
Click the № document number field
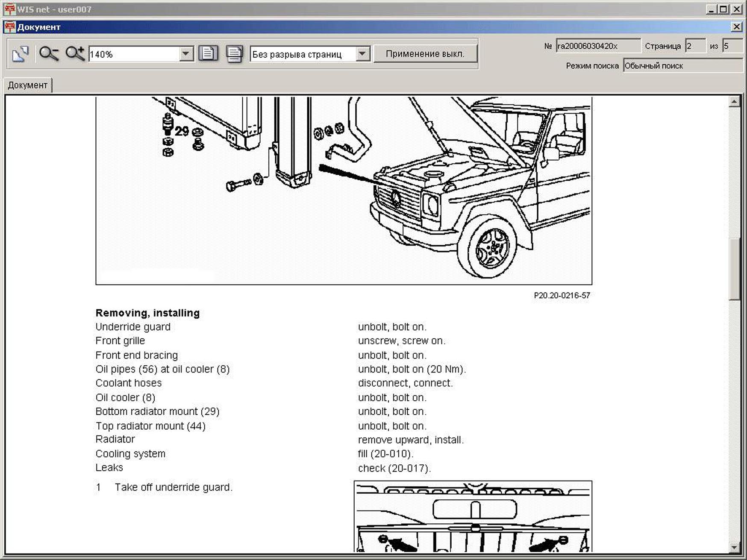[597, 46]
